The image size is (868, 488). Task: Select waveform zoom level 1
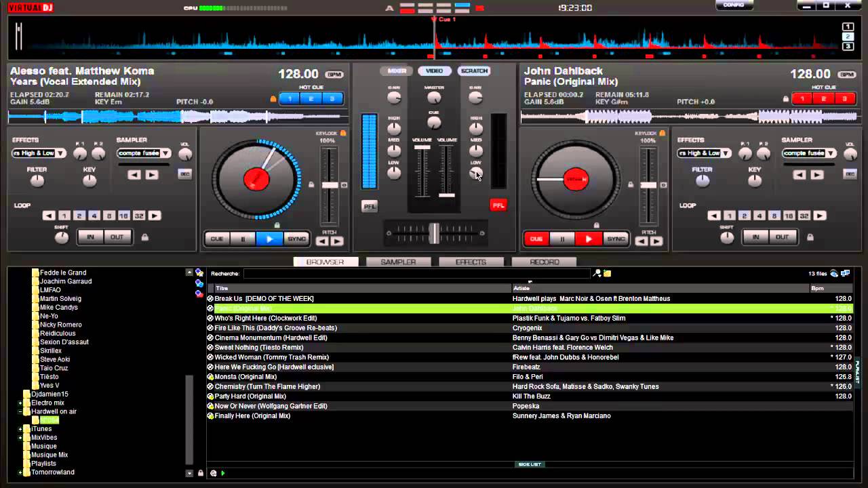click(x=848, y=26)
